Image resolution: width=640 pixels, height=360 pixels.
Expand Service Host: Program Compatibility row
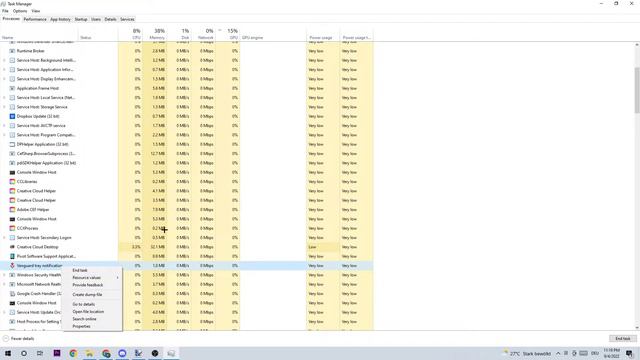point(4,135)
